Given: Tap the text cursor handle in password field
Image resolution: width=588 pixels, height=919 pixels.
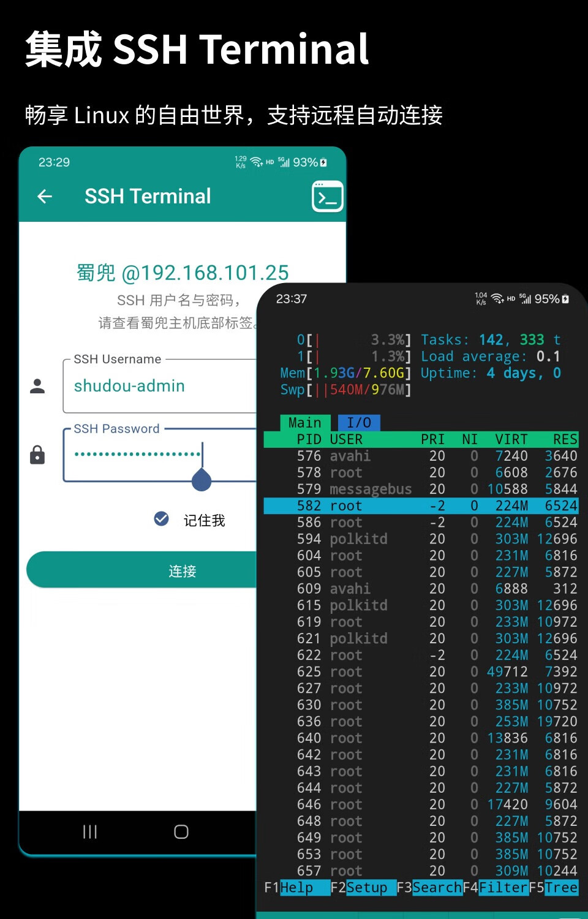Looking at the screenshot, I should pyautogui.click(x=202, y=479).
